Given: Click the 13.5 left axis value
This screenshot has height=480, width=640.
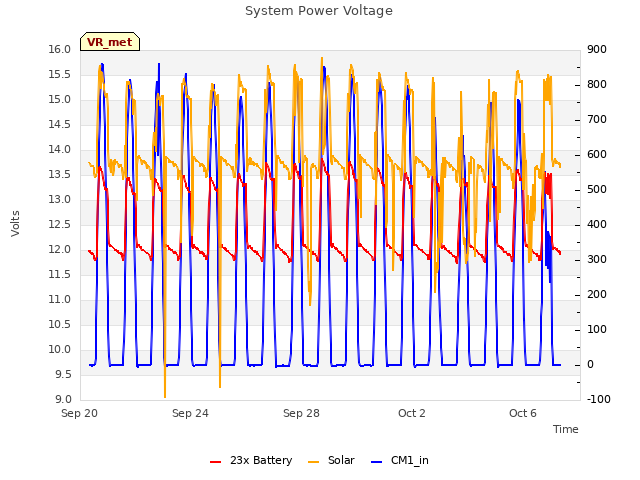Looking at the screenshot, I should point(60,175).
